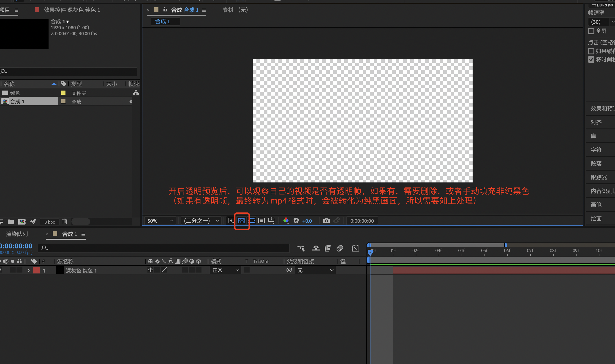
Task: Open the 正常 blending mode dropdown
Action: pos(226,270)
